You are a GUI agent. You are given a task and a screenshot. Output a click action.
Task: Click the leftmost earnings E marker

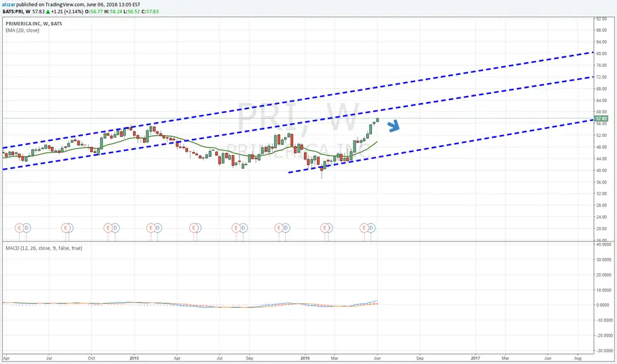(19, 228)
